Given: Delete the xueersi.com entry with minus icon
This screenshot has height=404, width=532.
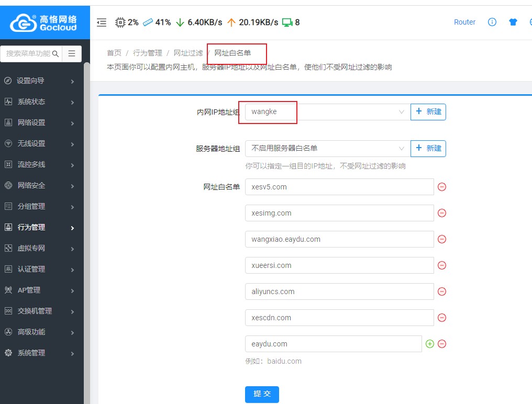Looking at the screenshot, I should tap(441, 265).
